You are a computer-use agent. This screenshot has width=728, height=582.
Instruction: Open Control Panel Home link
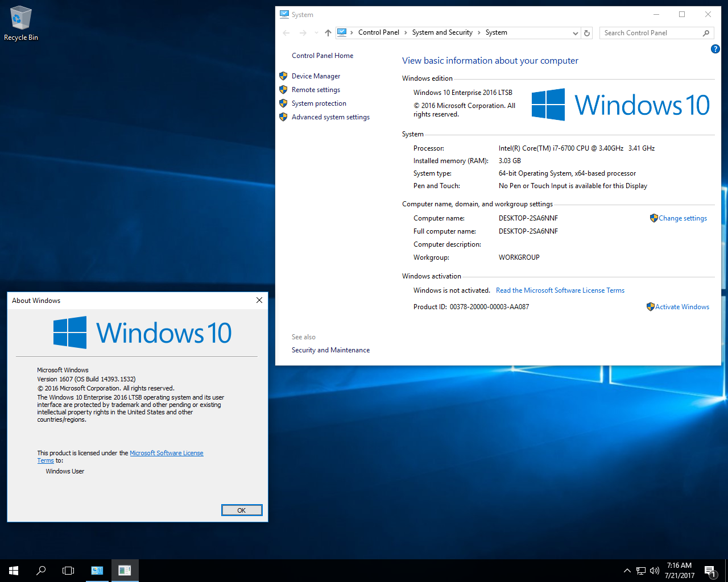pyautogui.click(x=322, y=56)
